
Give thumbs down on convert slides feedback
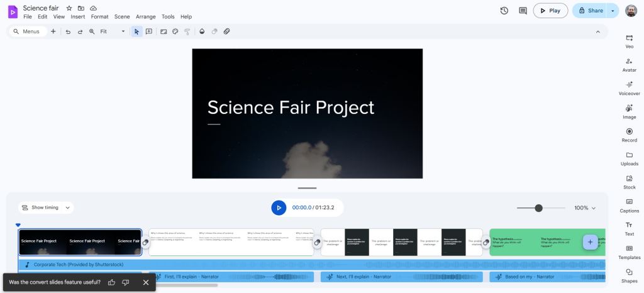(x=126, y=282)
